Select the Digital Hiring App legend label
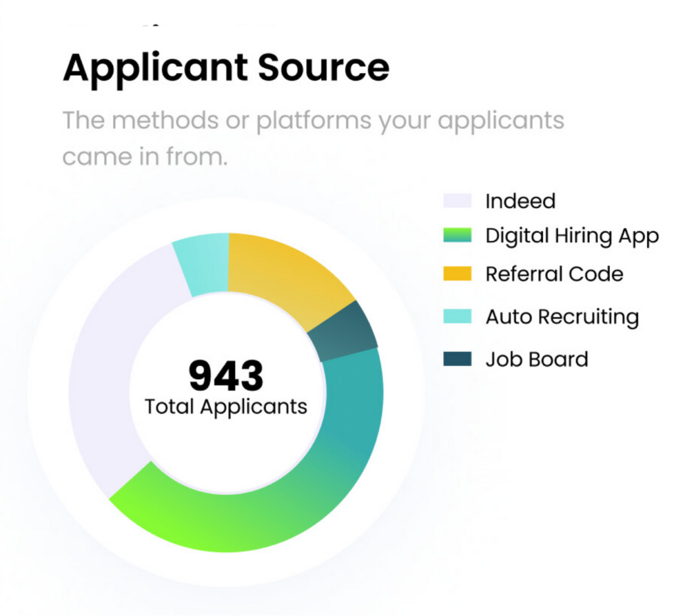The width and height of the screenshot is (674, 616). pos(572,236)
